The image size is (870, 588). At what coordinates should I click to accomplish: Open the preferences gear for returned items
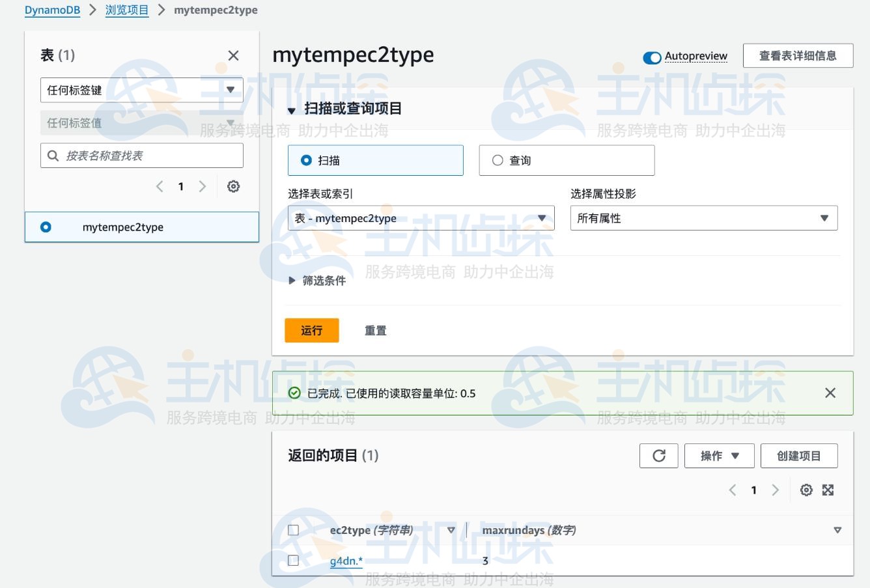[x=806, y=490]
